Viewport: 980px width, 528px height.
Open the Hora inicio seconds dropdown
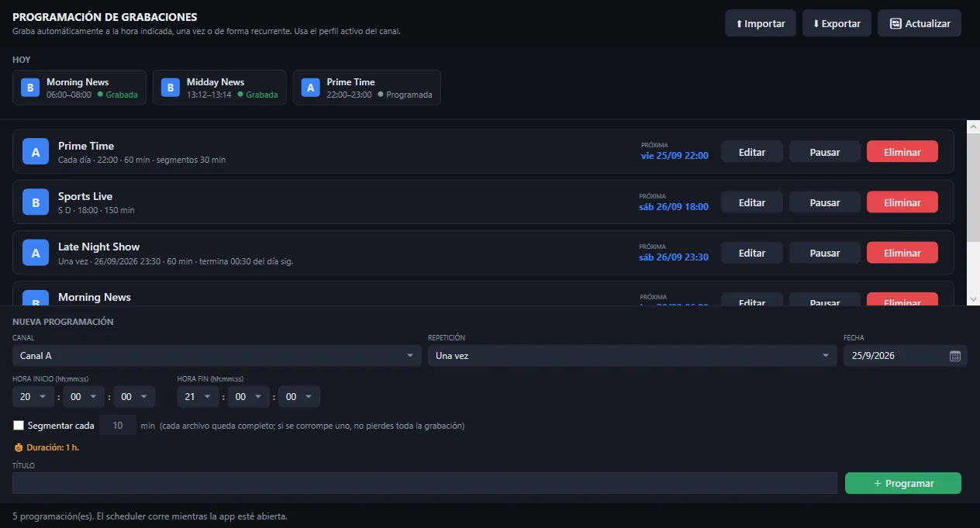click(134, 397)
